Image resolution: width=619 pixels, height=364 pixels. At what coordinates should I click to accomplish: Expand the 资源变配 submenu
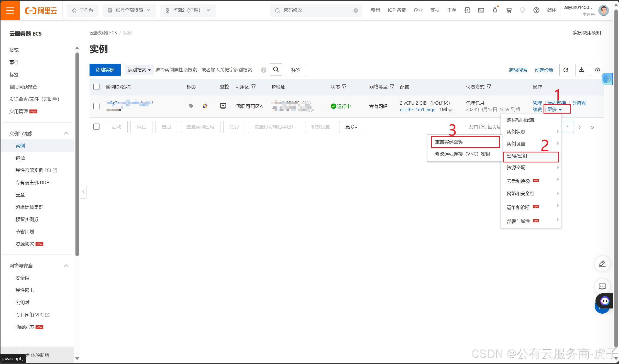[x=531, y=168]
